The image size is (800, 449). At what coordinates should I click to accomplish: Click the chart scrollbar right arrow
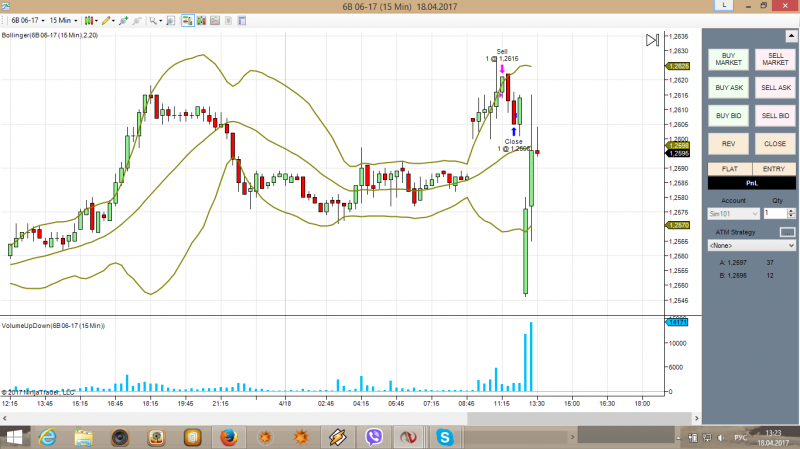tap(696, 418)
